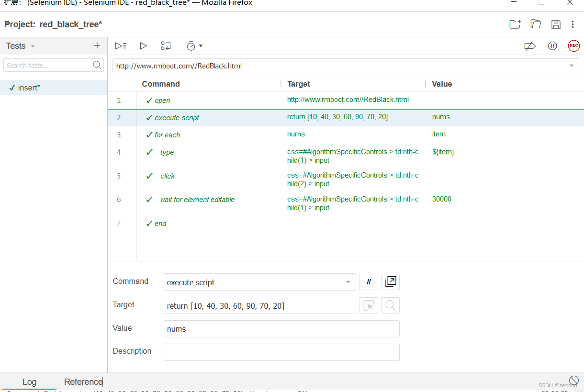The image size is (584, 392).
Task: Edit the Value field containing nums
Action: pos(281,329)
